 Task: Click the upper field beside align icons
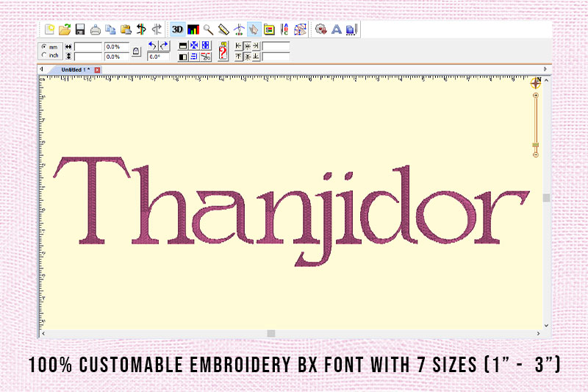[276, 46]
